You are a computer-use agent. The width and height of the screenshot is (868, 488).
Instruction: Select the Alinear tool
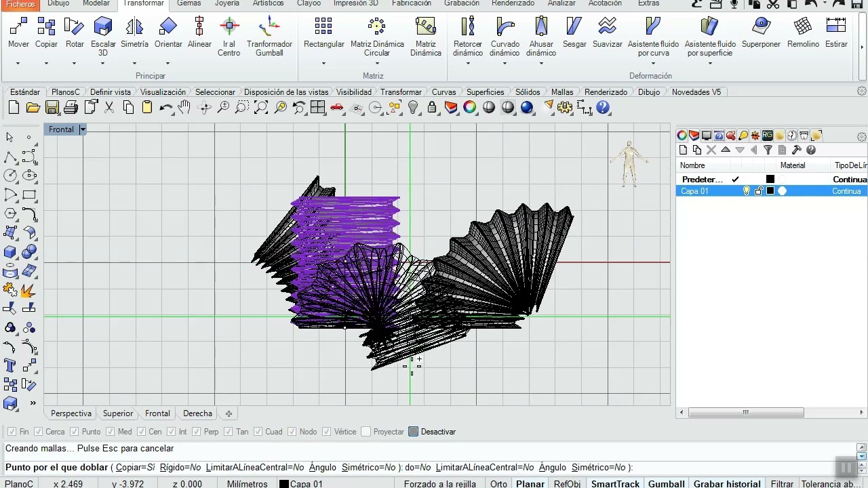199,33
